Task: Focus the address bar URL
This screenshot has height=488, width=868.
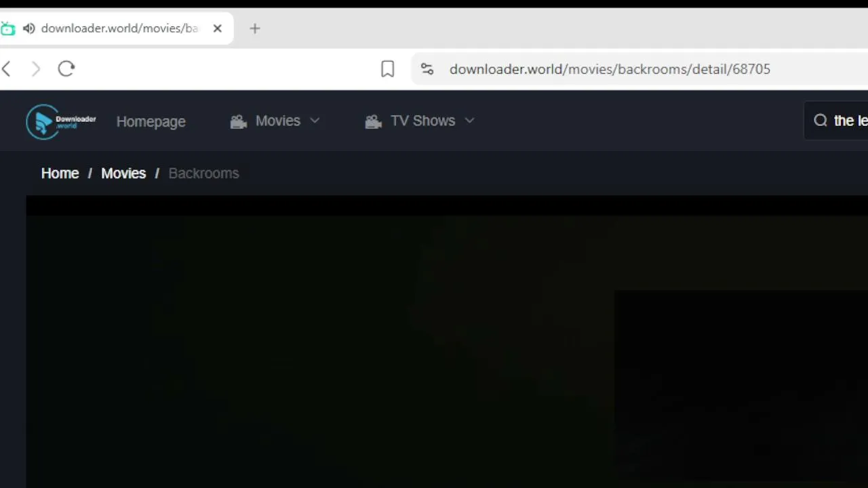Action: click(x=610, y=69)
